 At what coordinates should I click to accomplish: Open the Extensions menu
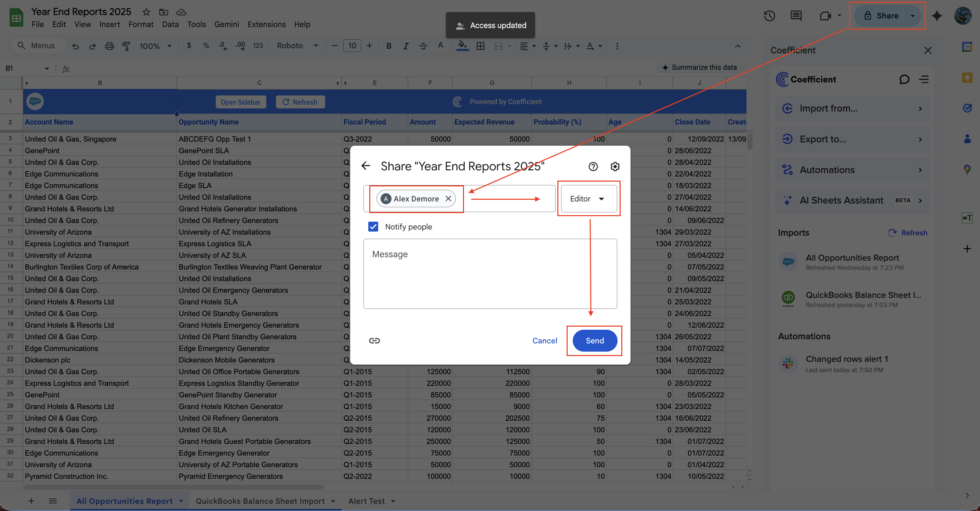266,24
